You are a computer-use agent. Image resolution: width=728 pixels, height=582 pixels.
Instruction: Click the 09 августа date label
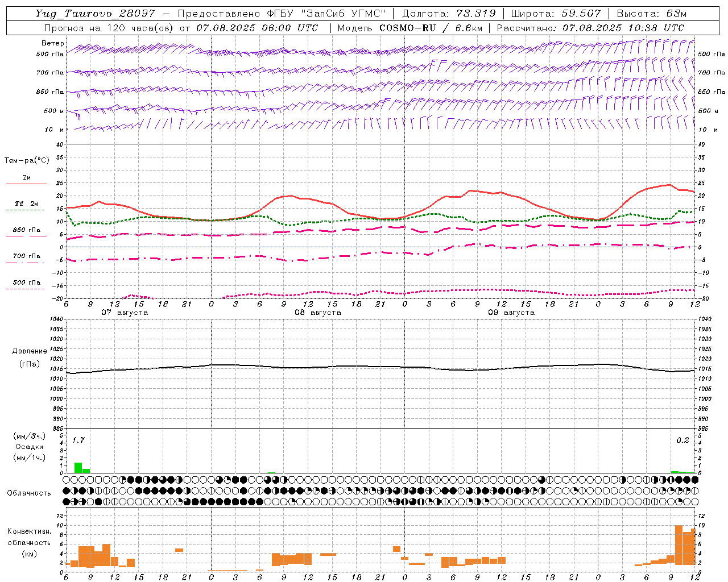coord(511,313)
